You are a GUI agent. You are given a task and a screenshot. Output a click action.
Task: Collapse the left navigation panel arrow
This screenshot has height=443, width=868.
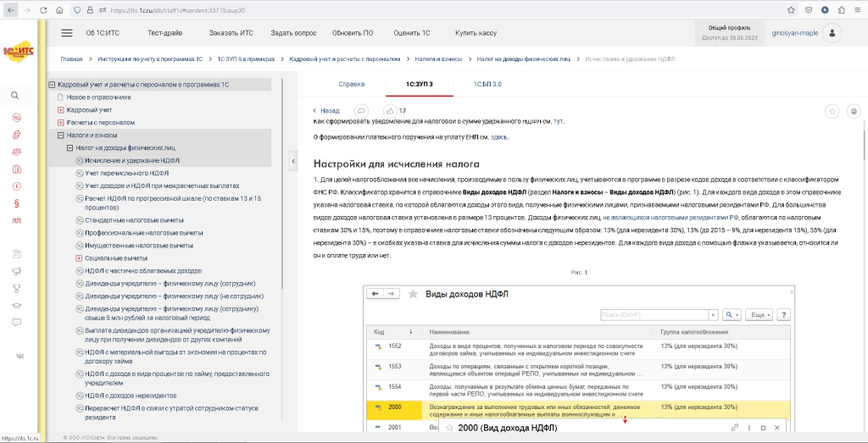pos(292,161)
